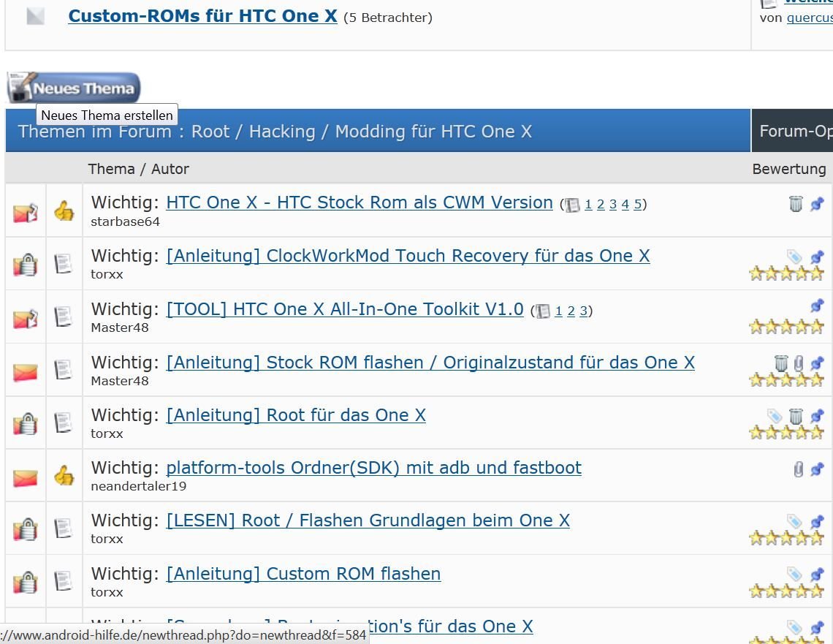Open Custom ROM flashen guide thread
The height and width of the screenshot is (644, 833).
(303, 574)
